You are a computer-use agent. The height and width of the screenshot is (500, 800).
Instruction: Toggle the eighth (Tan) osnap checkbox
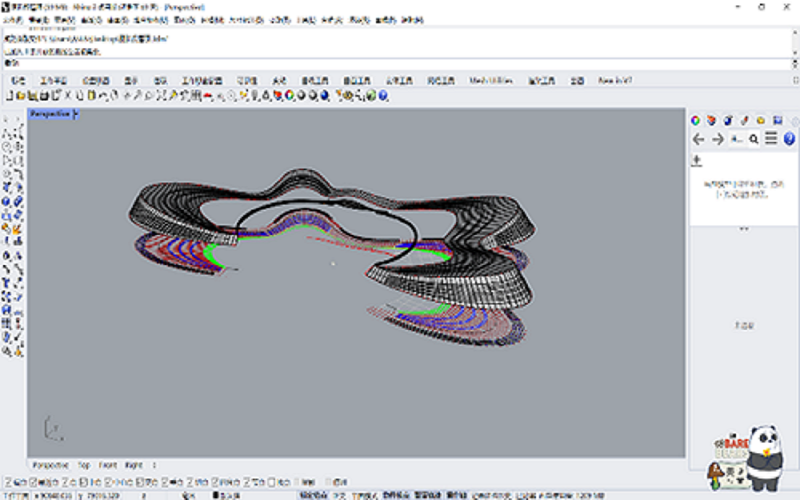click(x=190, y=482)
